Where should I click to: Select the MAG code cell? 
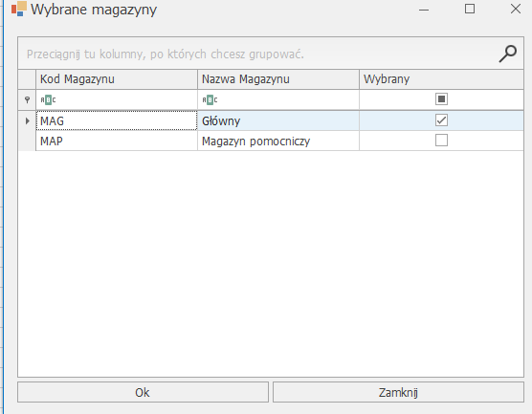117,120
